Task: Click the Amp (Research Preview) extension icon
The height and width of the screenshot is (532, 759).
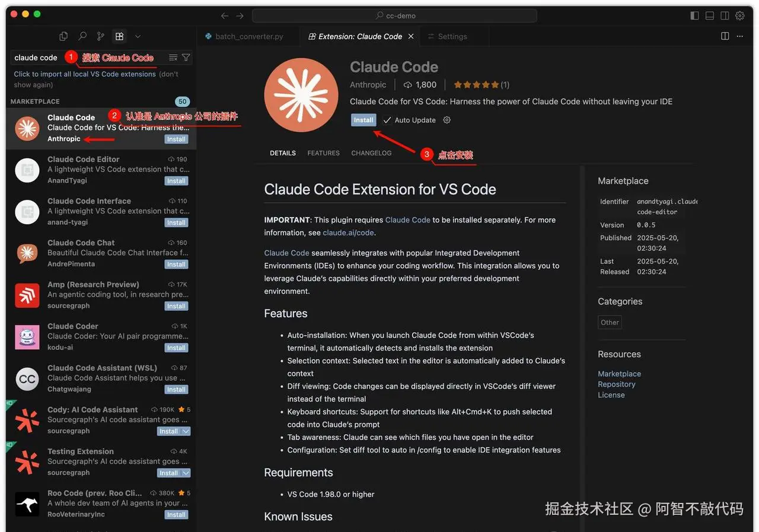Action: (x=27, y=295)
